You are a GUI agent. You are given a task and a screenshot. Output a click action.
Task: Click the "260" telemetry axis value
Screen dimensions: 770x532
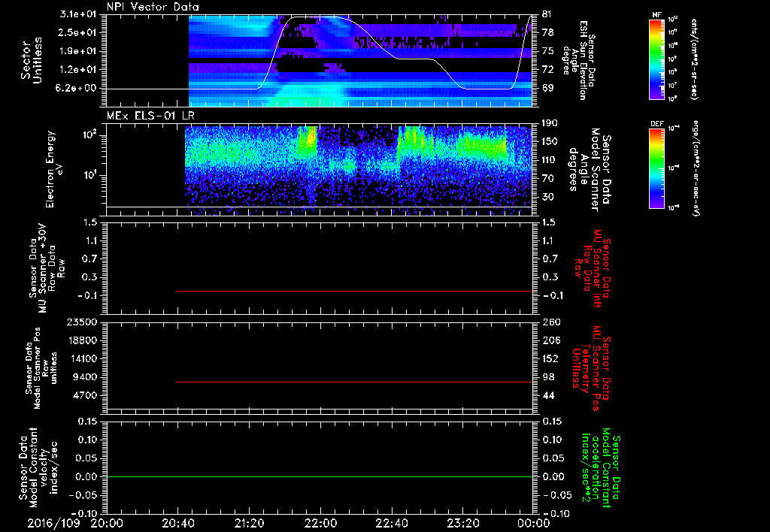[551, 322]
